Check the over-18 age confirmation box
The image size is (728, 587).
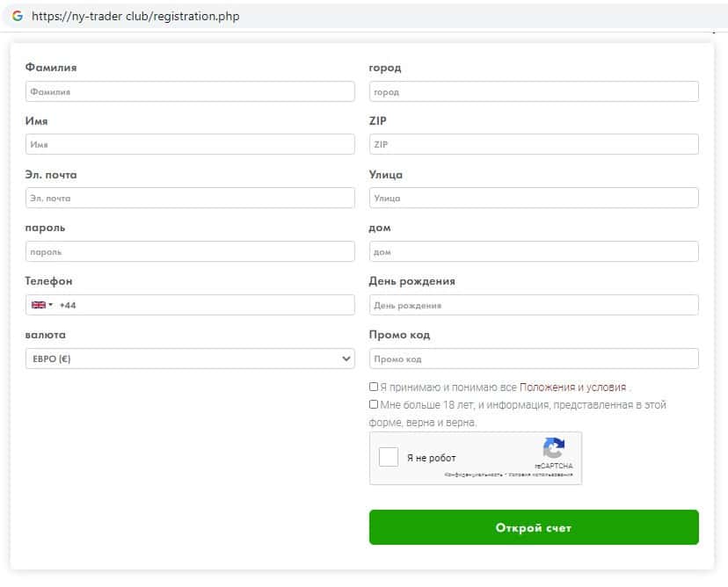(x=374, y=405)
